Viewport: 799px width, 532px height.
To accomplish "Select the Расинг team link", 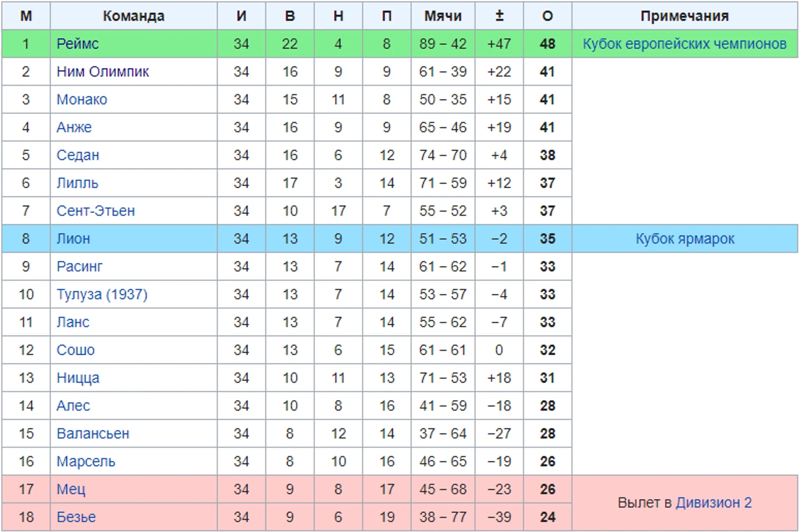I will (x=79, y=267).
